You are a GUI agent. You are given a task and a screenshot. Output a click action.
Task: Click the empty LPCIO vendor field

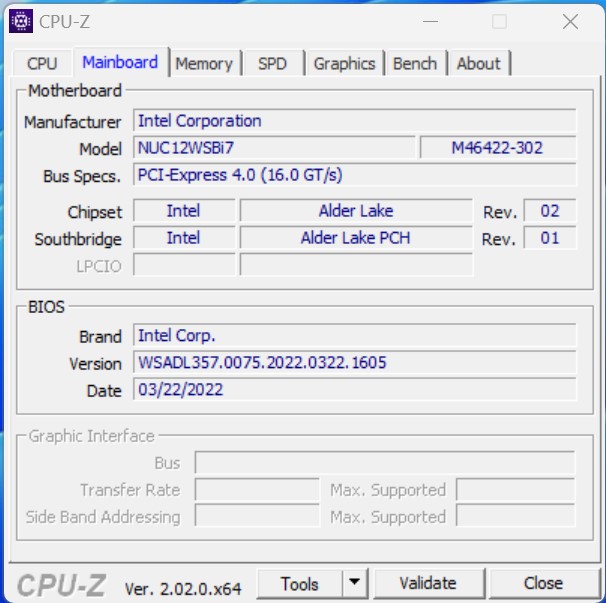[184, 265]
